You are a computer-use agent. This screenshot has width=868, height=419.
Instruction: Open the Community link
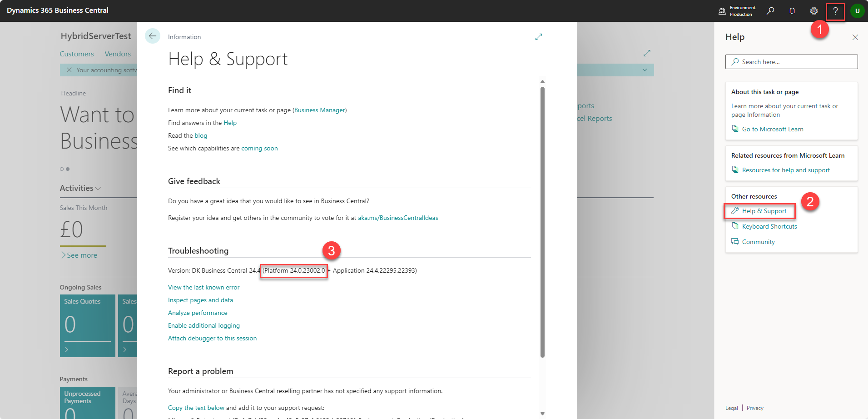[x=759, y=242]
